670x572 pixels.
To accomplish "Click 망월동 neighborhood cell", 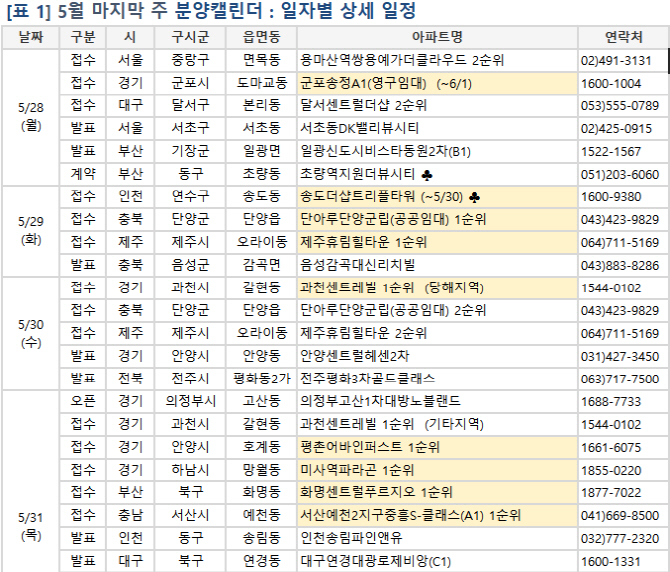I will [x=262, y=470].
